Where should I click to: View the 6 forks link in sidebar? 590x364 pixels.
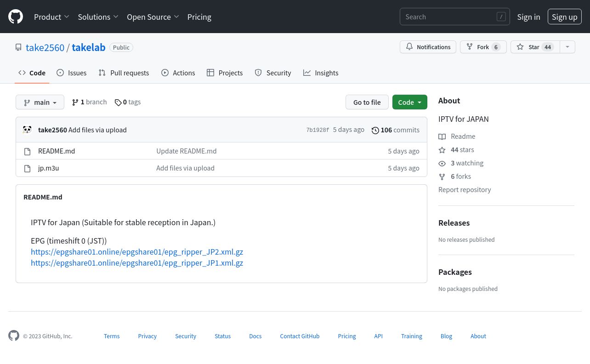point(455,176)
